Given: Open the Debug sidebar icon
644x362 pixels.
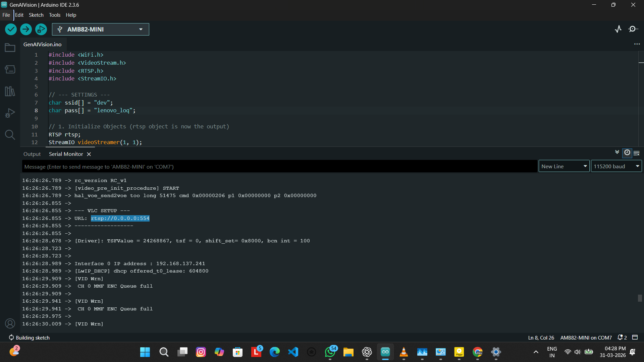Looking at the screenshot, I should pyautogui.click(x=10, y=113).
